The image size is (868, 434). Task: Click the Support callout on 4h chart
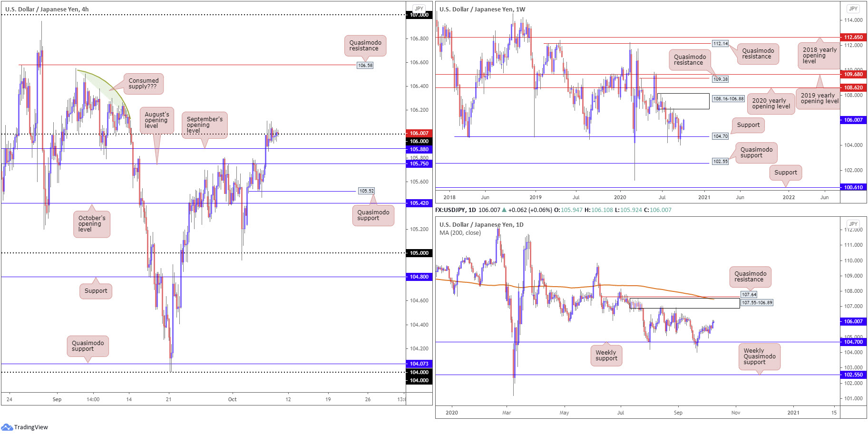point(96,291)
